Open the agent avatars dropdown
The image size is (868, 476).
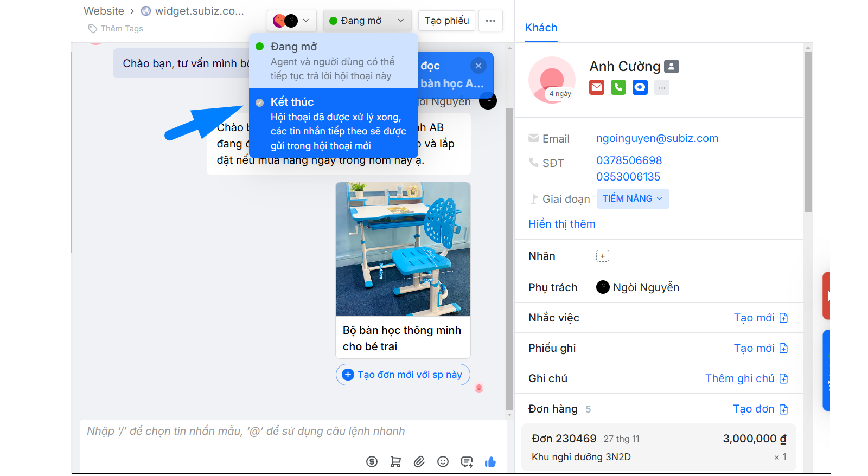point(291,21)
